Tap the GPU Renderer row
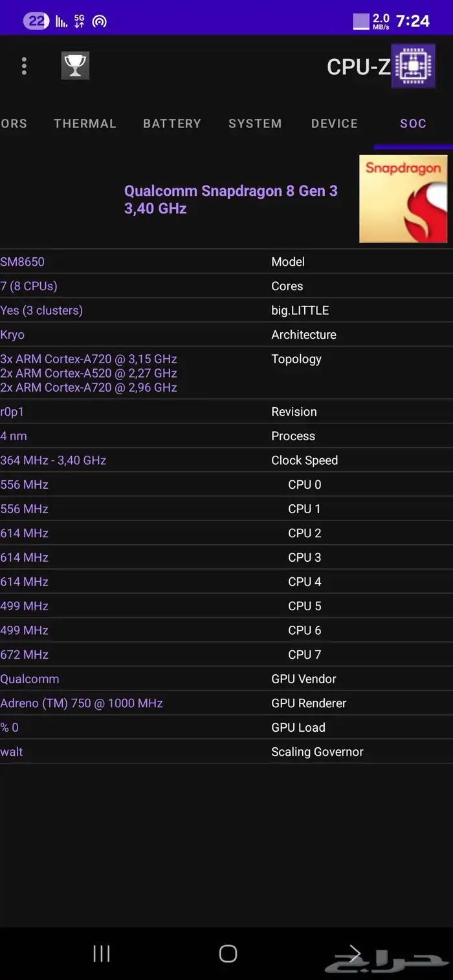Image resolution: width=453 pixels, height=980 pixels. click(226, 703)
